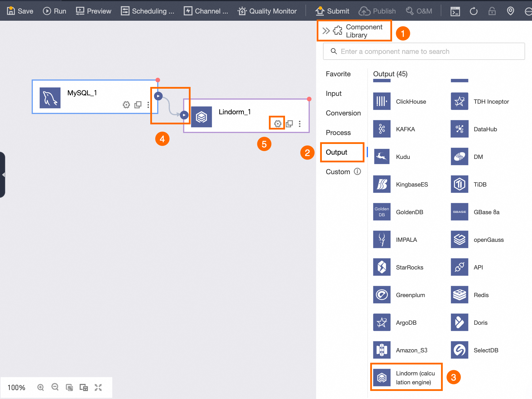Select the StarRocks output component
Image resolution: width=532 pixels, height=399 pixels.
409,267
